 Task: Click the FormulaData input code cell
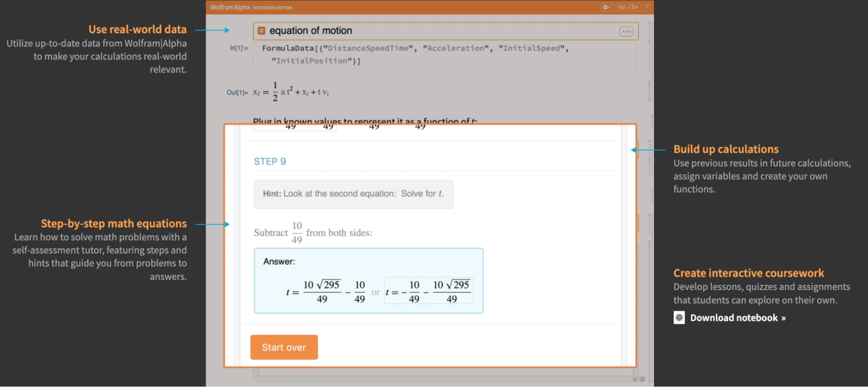[x=445, y=55]
